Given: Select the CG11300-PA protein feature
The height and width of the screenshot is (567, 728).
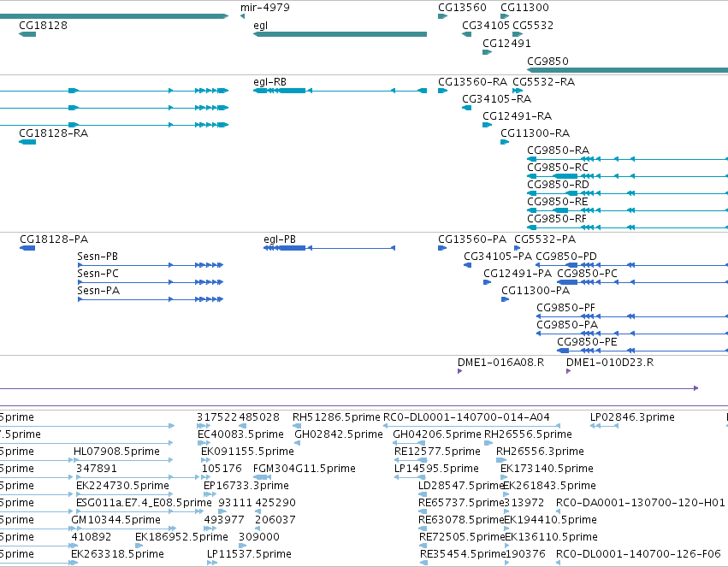Looking at the screenshot, I should (x=505, y=299).
